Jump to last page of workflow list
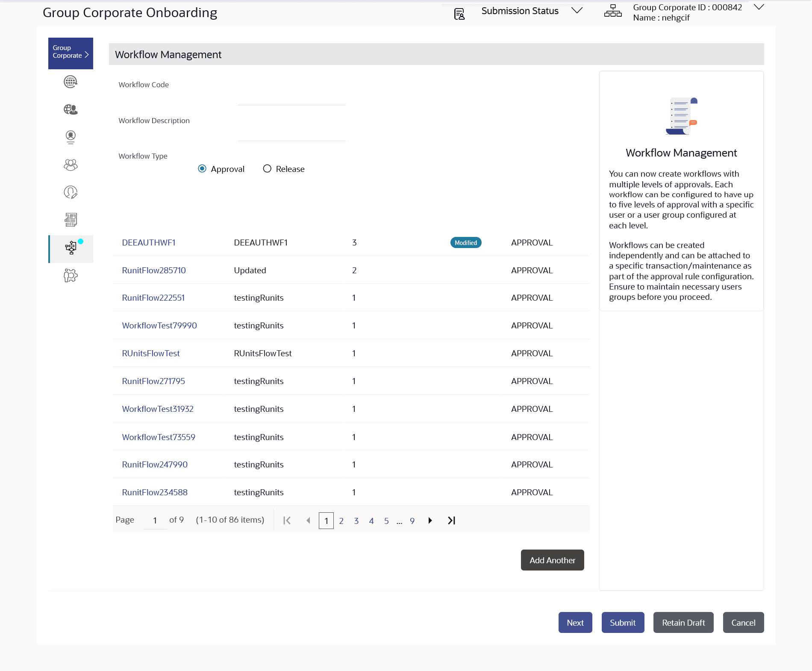 [x=452, y=520]
